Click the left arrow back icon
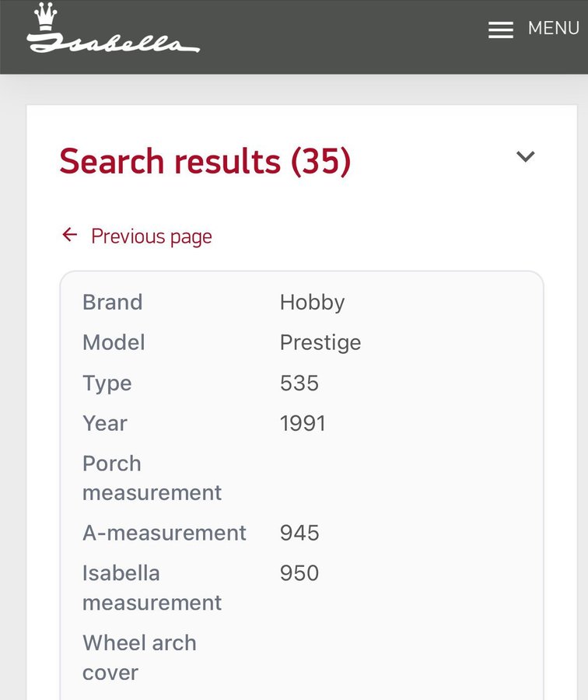The width and height of the screenshot is (588, 700). [x=70, y=235]
